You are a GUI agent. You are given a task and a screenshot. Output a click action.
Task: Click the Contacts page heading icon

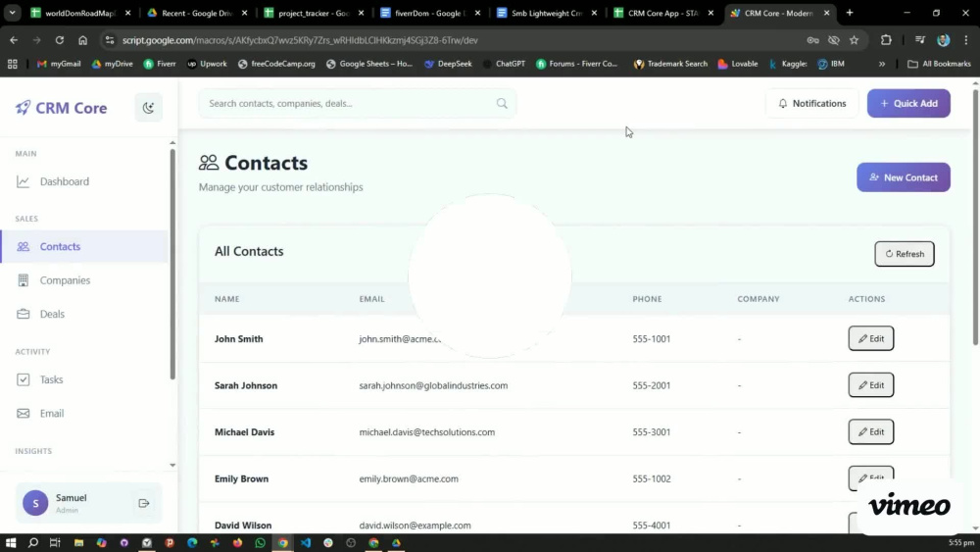209,163
